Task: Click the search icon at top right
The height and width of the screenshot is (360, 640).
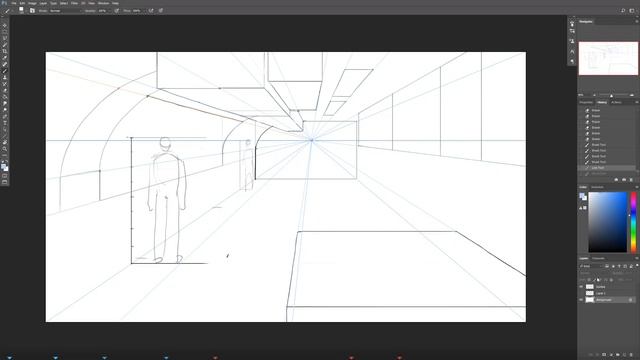Action: tap(623, 11)
